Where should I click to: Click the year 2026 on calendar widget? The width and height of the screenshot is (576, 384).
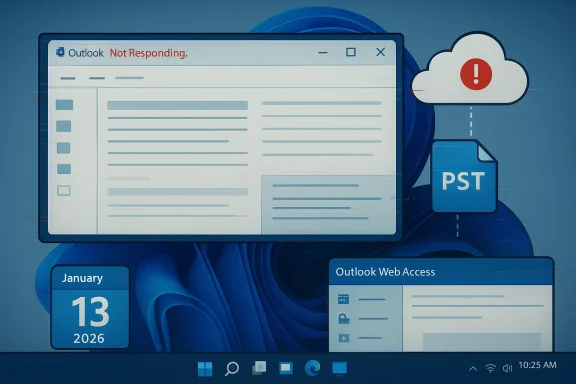[89, 338]
